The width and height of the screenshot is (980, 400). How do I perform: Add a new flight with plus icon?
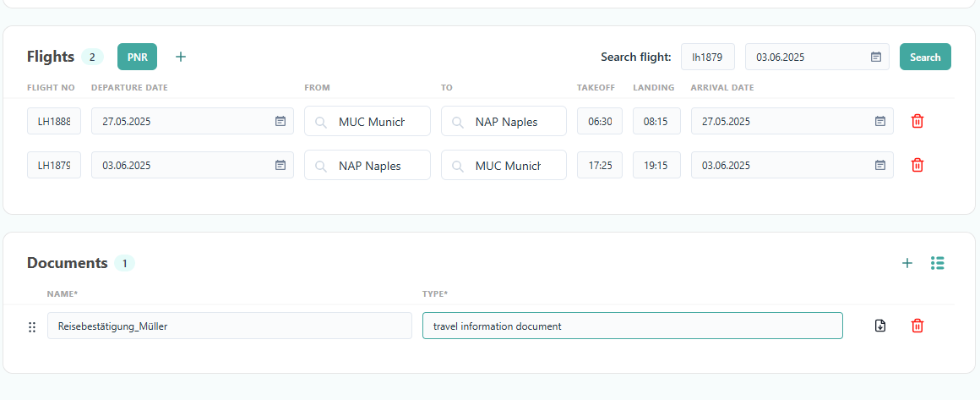[181, 57]
